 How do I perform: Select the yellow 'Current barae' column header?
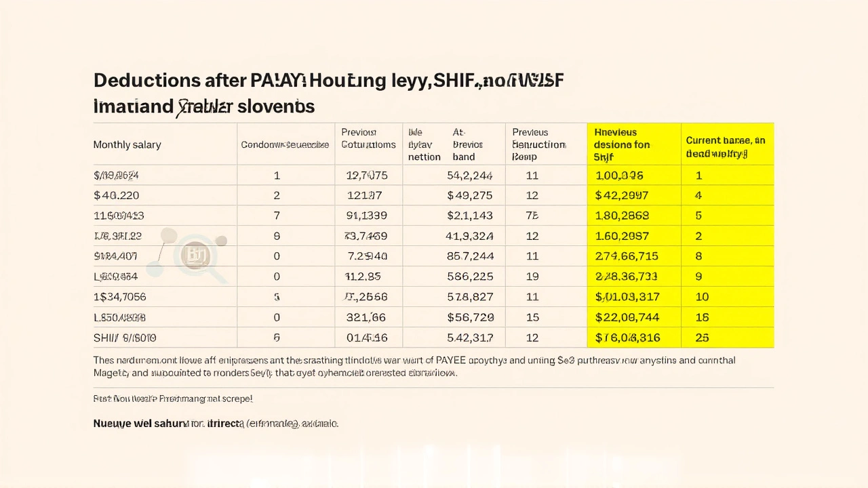(x=725, y=146)
